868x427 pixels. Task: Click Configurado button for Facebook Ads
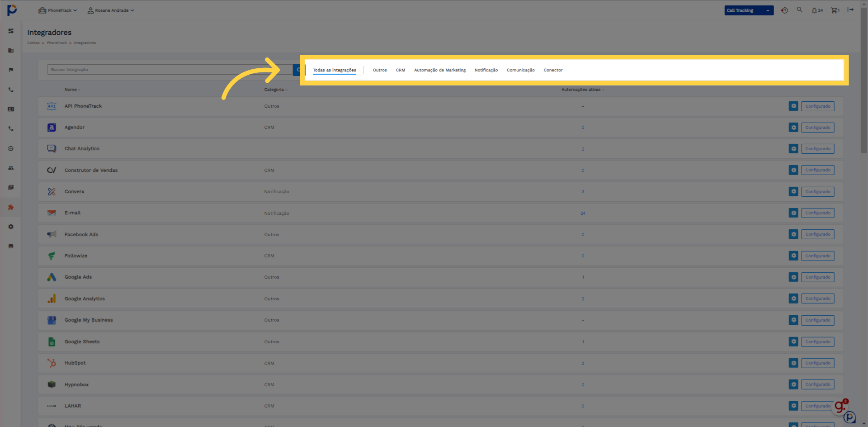(818, 234)
